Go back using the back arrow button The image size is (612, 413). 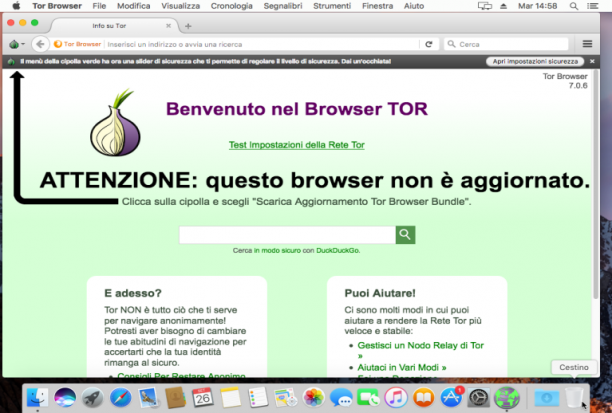40,44
